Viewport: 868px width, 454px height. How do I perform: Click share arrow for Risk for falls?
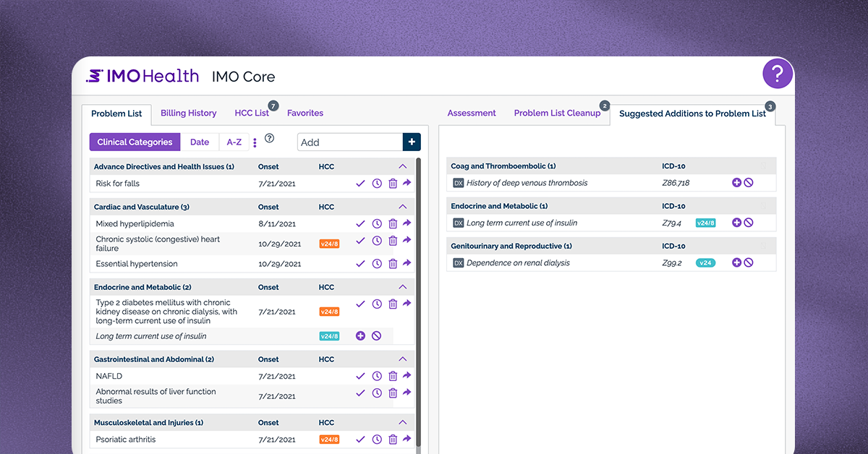tap(407, 183)
